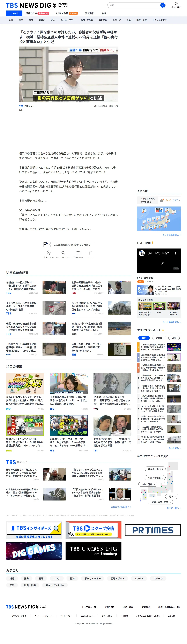Click もっと知りたい magnifier reaction icon
Image resolution: width=187 pixels, height=644 pixels.
pos(63,253)
